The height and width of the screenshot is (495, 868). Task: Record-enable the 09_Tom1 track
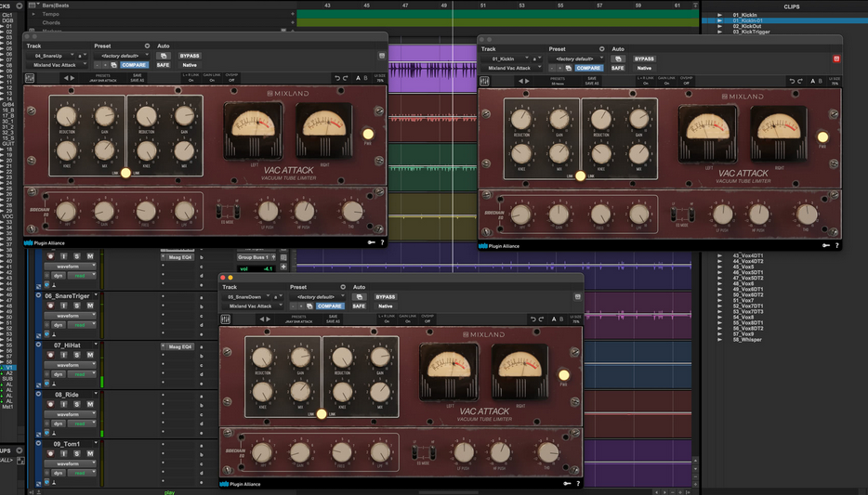point(50,453)
